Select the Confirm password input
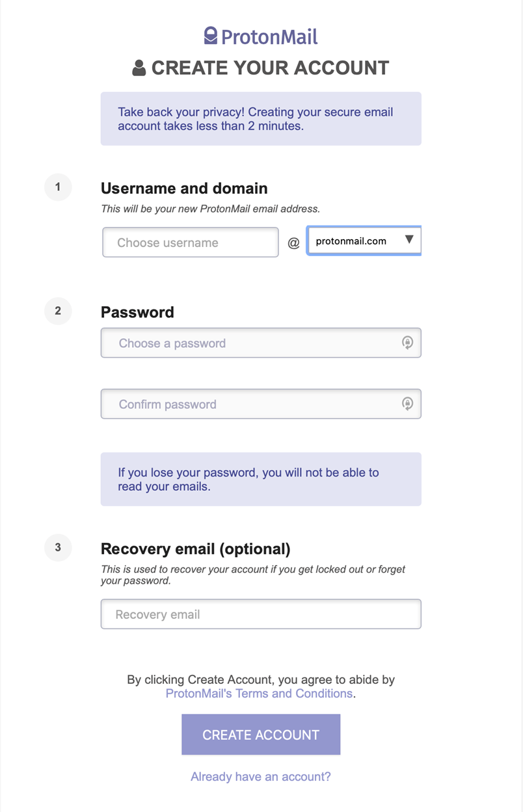Screen dimensions: 523x812 pyautogui.click(x=261, y=404)
